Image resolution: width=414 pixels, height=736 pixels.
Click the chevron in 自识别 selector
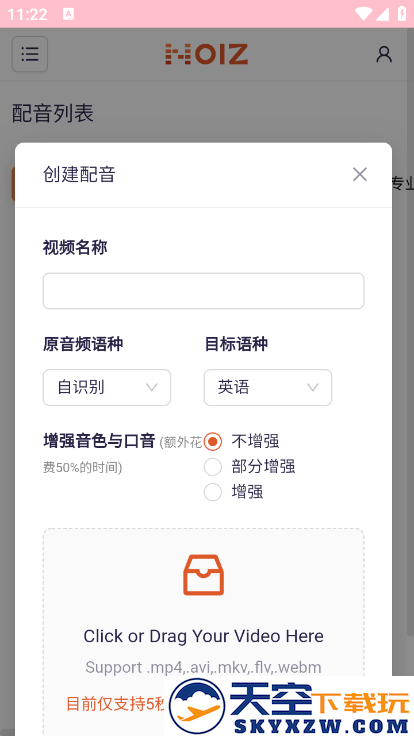pyautogui.click(x=152, y=387)
